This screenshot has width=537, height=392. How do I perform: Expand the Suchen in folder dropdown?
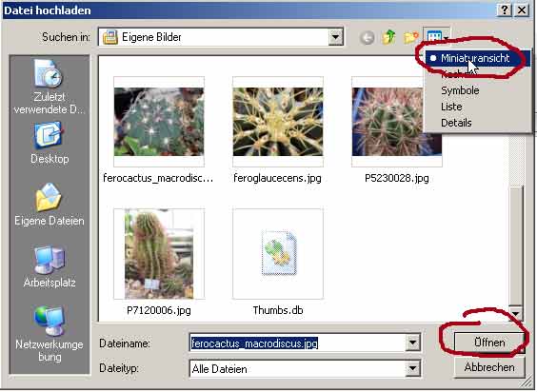tap(335, 37)
